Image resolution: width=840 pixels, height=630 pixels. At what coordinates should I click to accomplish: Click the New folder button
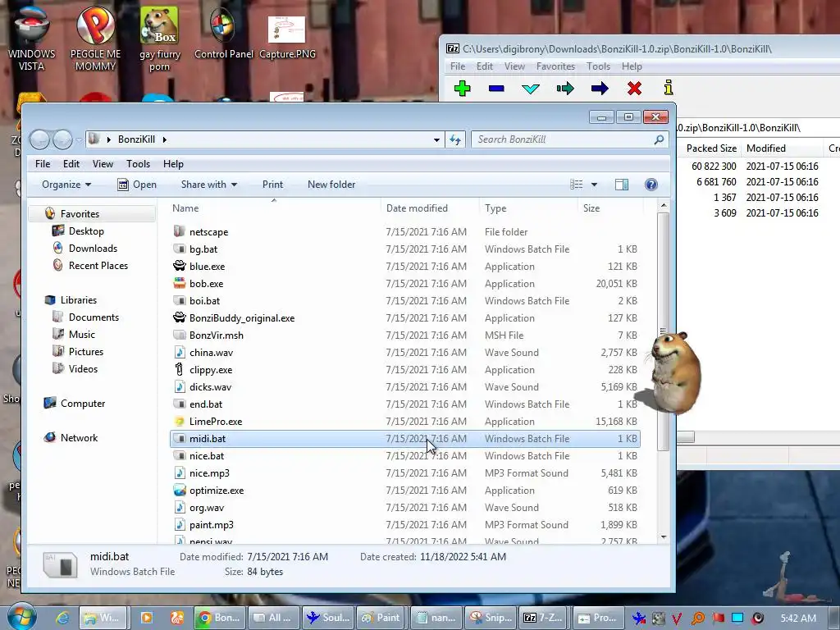click(331, 185)
